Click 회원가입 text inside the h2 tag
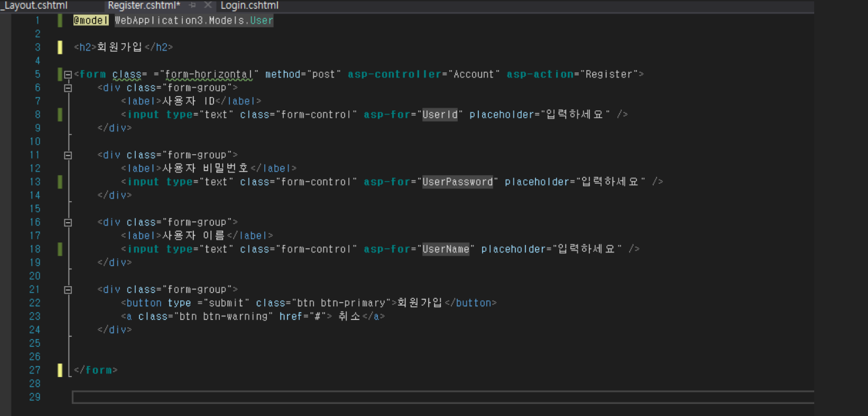This screenshot has width=868, height=416. (120, 47)
